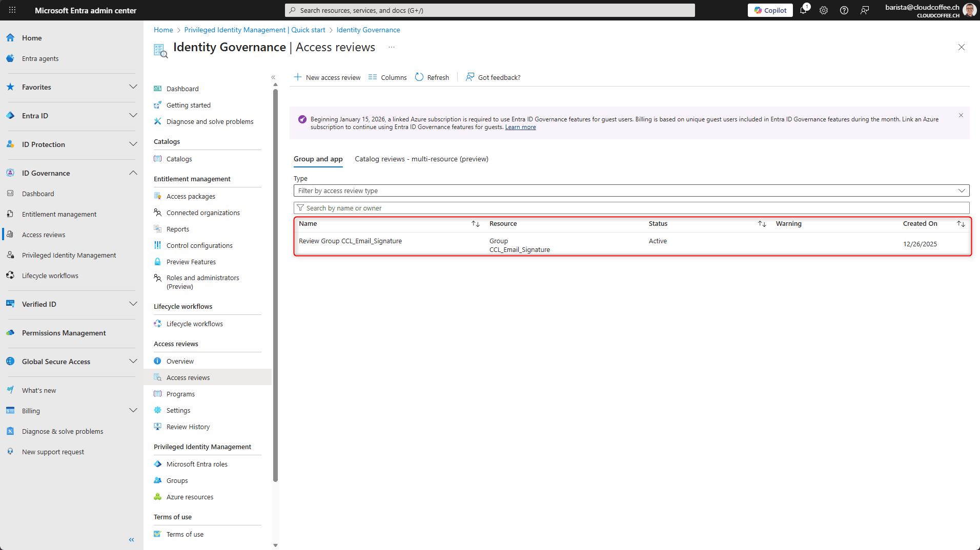
Task: Open the Copilot button
Action: tap(770, 10)
